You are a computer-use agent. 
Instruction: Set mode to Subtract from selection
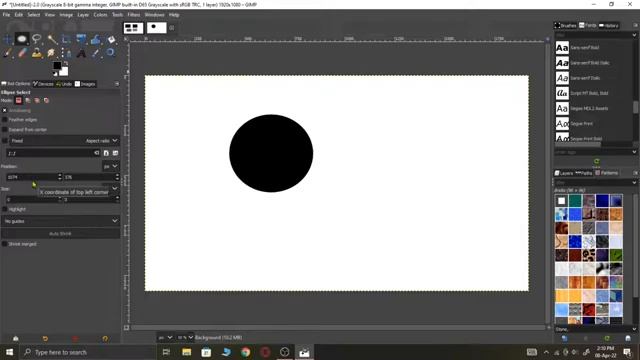37,100
